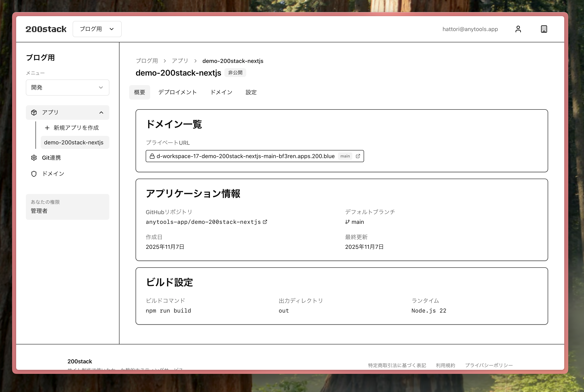Click the 200stack logo in header
584x392 pixels.
(46, 29)
